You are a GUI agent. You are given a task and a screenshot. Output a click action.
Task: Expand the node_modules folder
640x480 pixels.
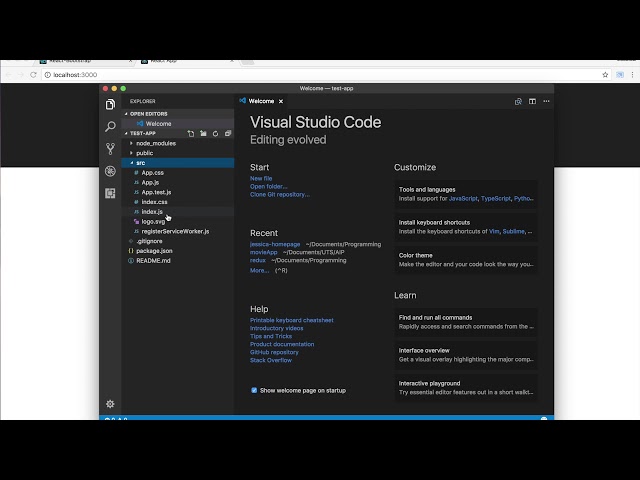178,143
